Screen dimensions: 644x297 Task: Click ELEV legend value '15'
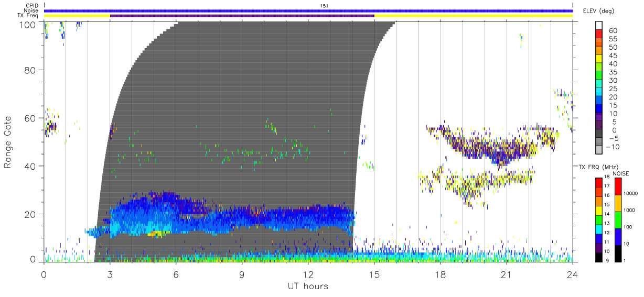(613, 105)
